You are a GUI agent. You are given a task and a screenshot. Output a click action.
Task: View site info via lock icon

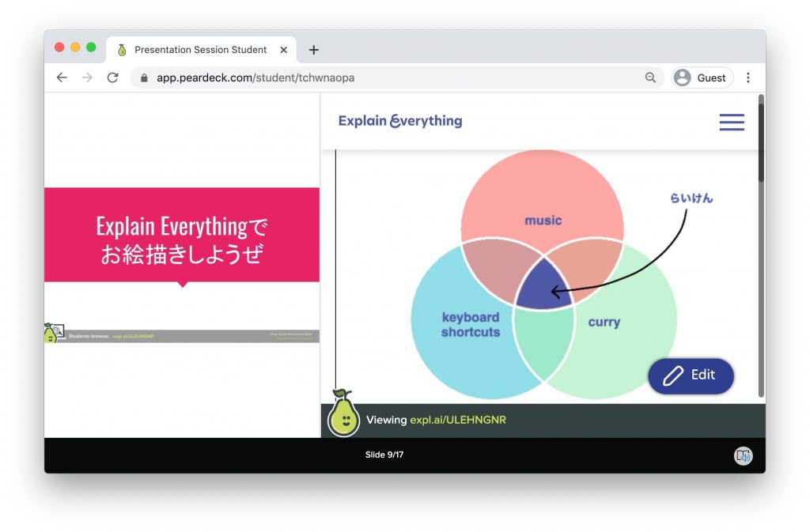click(144, 77)
